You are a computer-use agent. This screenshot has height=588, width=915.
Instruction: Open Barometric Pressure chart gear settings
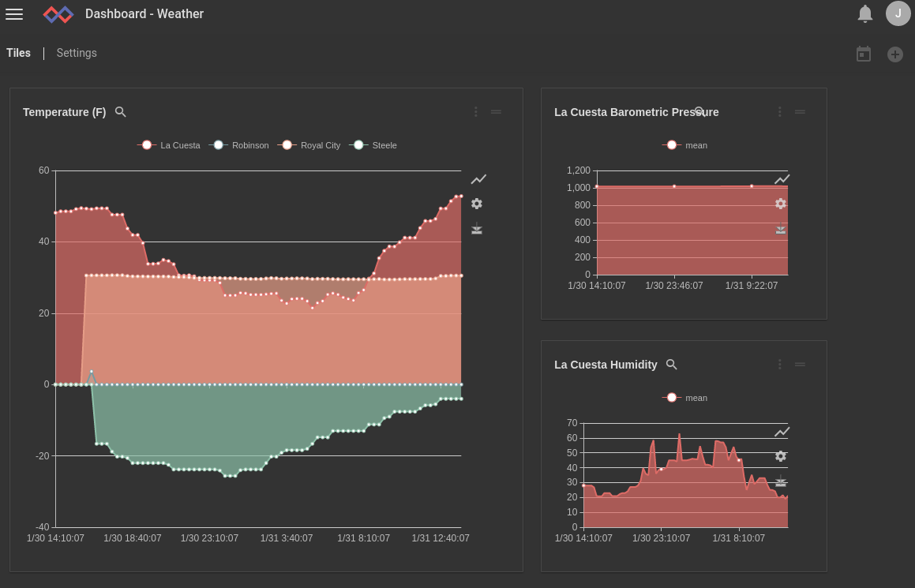(x=781, y=204)
